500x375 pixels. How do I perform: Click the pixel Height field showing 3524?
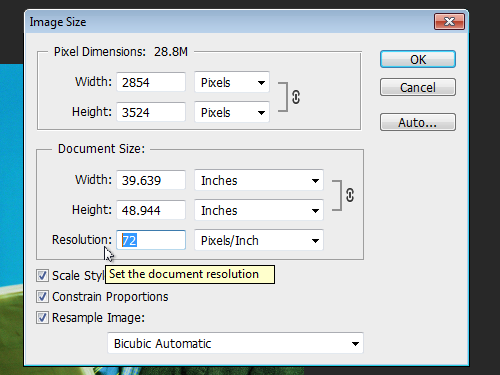[151, 112]
